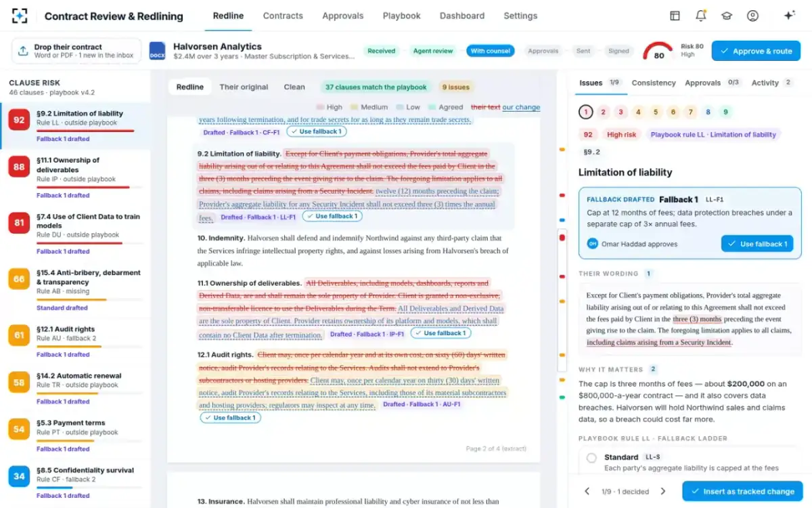Open the Redline top navigation tab
This screenshot has width=812, height=508.
click(x=228, y=16)
